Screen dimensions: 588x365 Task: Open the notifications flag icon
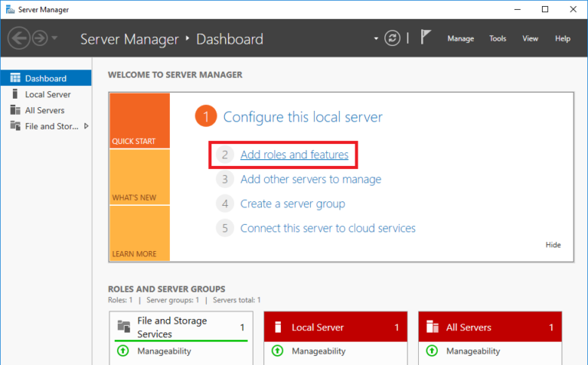[426, 38]
